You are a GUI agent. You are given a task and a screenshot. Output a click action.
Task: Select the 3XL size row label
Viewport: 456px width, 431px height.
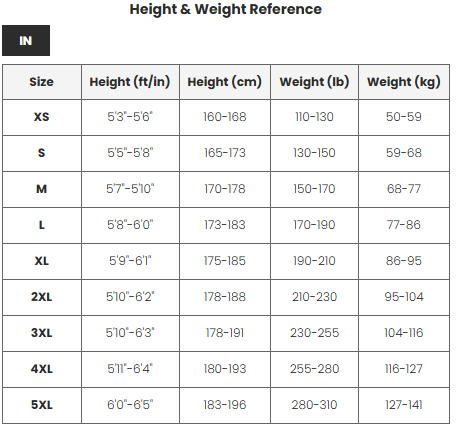pos(42,333)
